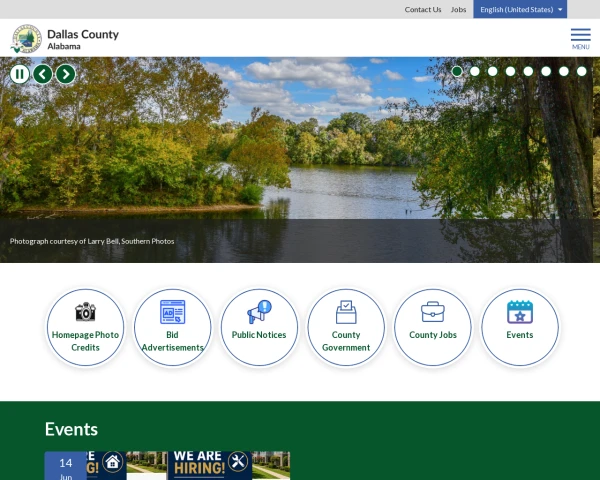Open the hamburger MENU icon
This screenshot has width=600, height=480.
(580, 39)
